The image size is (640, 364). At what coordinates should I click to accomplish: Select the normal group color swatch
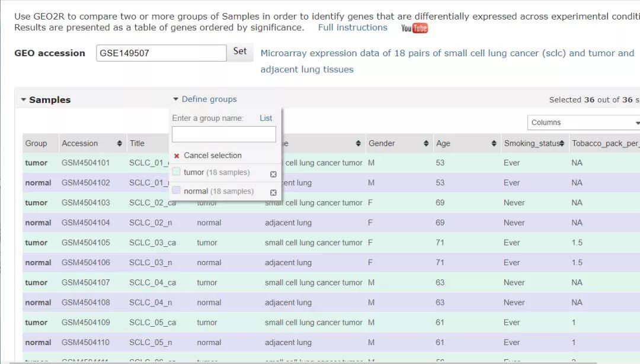point(177,190)
